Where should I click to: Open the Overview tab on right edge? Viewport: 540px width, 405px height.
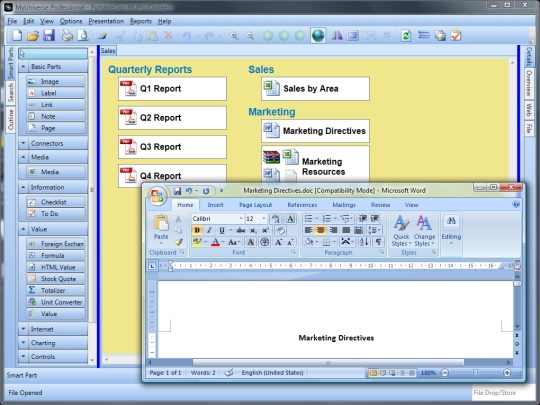[529, 83]
